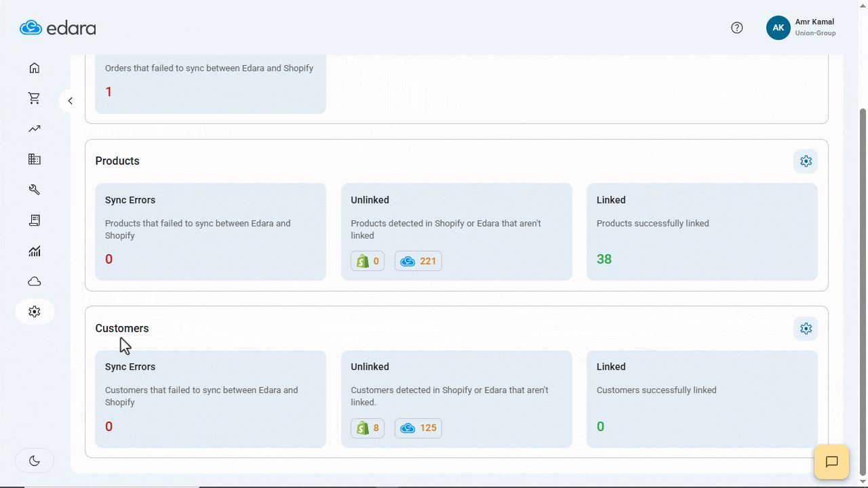The width and height of the screenshot is (868, 488).
Task: Open Edara unlinked products badge showing 221
Action: click(x=418, y=261)
